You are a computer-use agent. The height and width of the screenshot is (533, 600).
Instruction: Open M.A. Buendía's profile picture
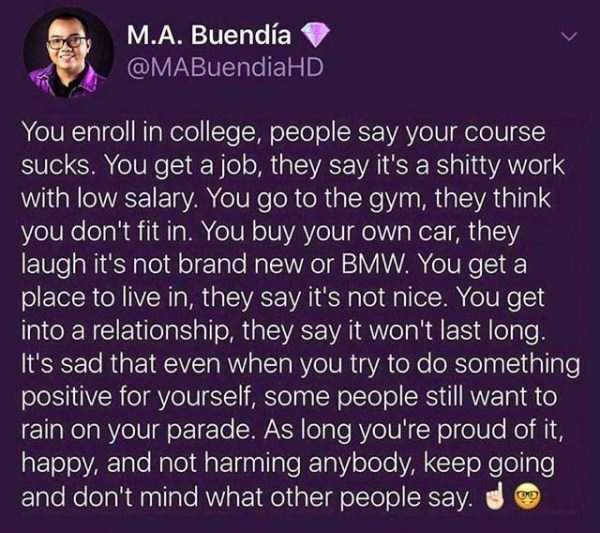pyautogui.click(x=68, y=53)
